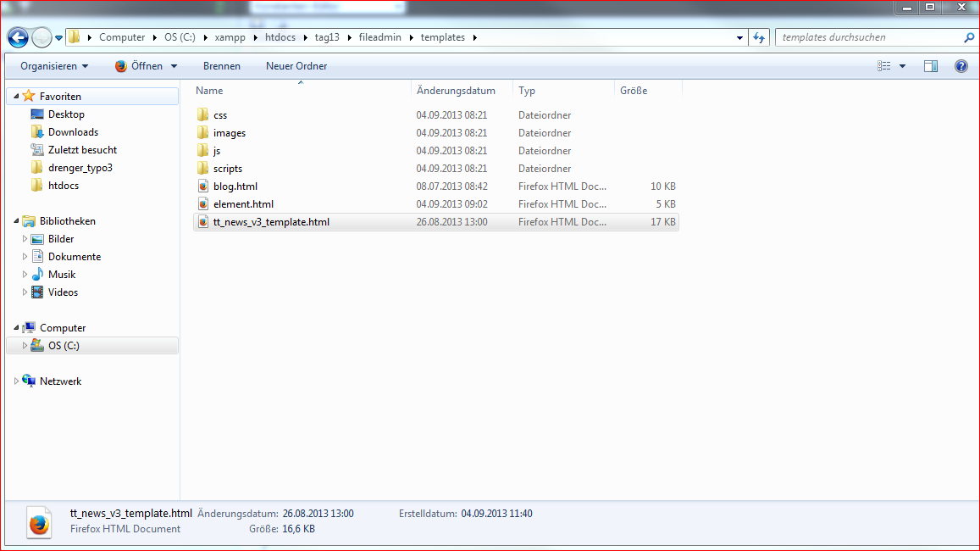Collapse the Bibliotheken tree section
Viewport: 980px width, 551px height.
click(16, 220)
